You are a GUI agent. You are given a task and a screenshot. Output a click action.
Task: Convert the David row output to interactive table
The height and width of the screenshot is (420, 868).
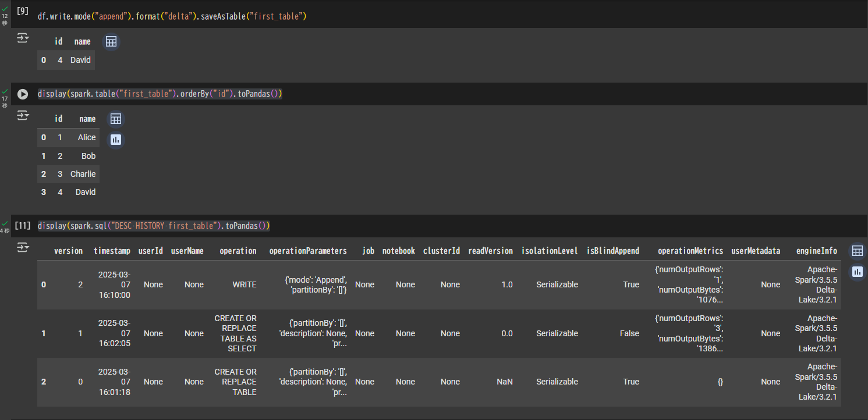(x=111, y=41)
